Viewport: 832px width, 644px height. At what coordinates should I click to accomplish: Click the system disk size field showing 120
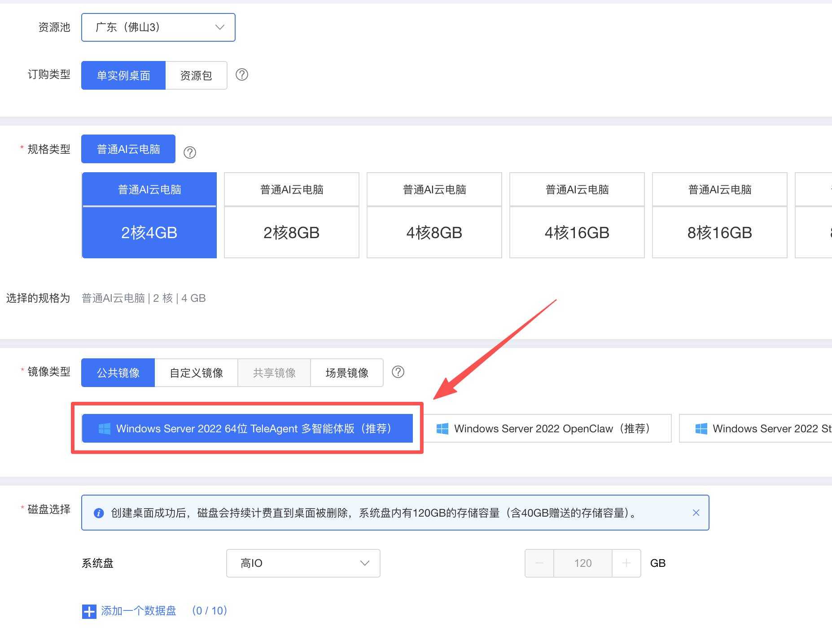[583, 563]
